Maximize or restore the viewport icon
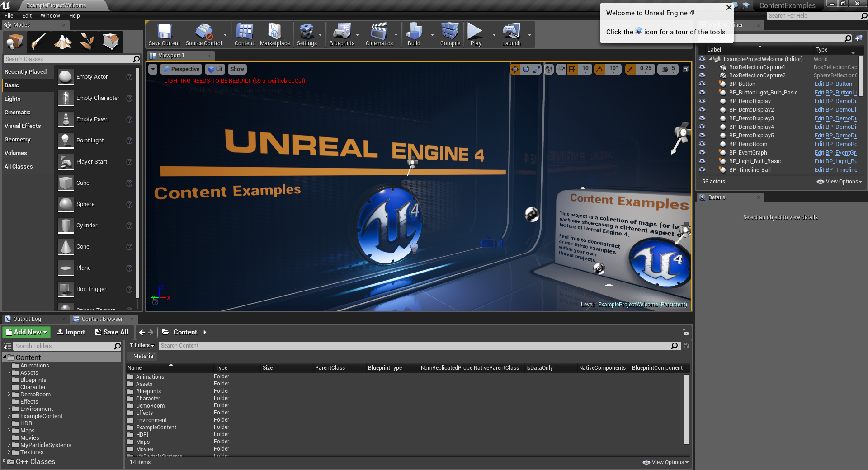Viewport: 868px width, 470px height. click(685, 69)
